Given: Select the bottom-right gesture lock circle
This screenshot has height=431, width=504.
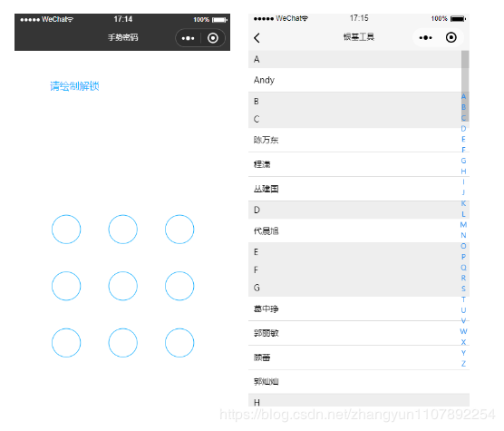Looking at the screenshot, I should 179,343.
